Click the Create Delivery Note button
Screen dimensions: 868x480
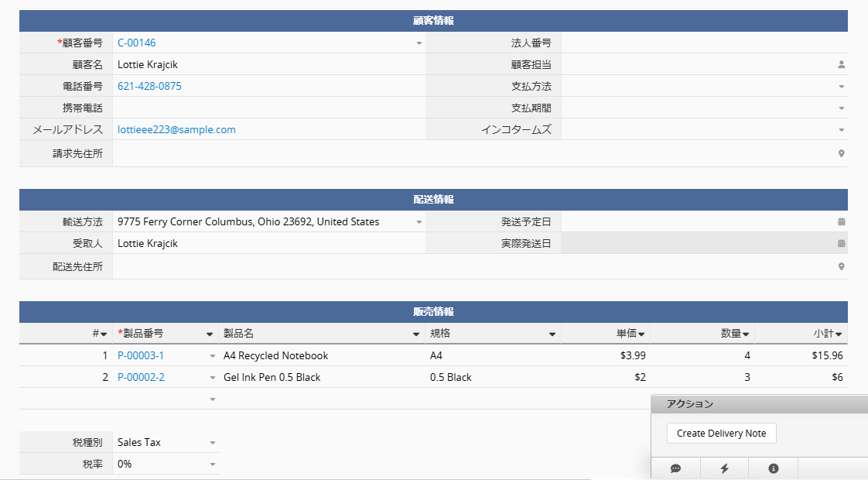[x=721, y=434]
